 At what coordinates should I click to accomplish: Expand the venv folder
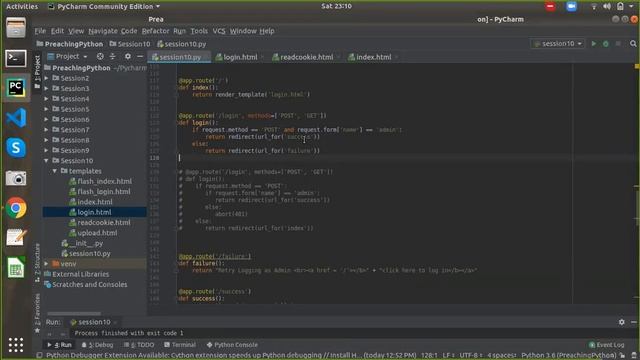(x=47, y=264)
